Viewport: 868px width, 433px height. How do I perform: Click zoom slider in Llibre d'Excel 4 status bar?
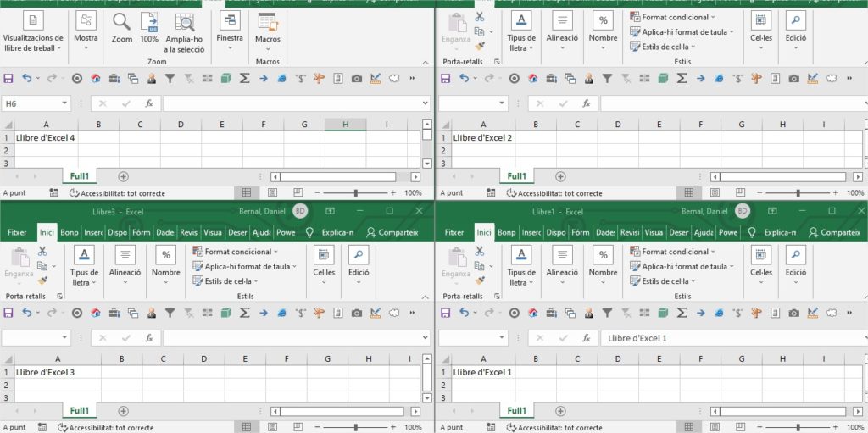355,192
